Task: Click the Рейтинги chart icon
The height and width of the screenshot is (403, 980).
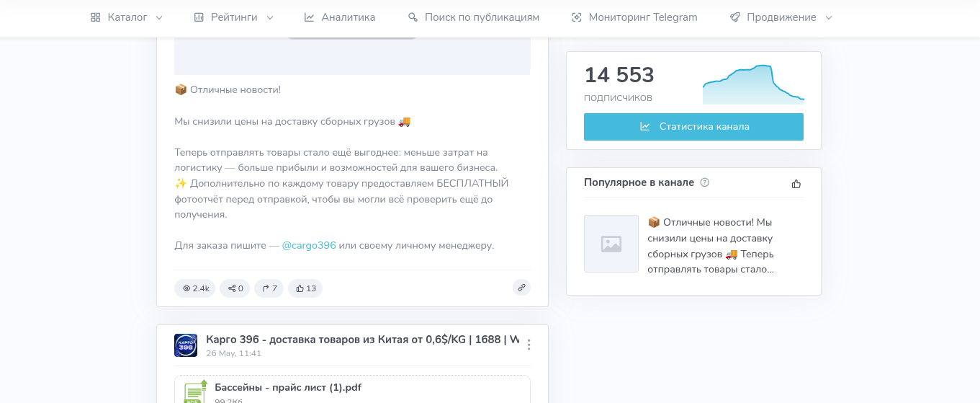Action: coord(199,17)
